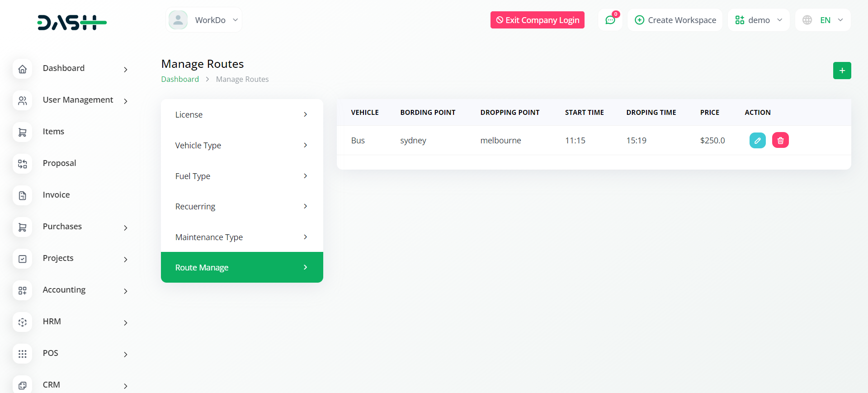
Task: Select the Vehicle Type settings tab
Action: coord(242,145)
